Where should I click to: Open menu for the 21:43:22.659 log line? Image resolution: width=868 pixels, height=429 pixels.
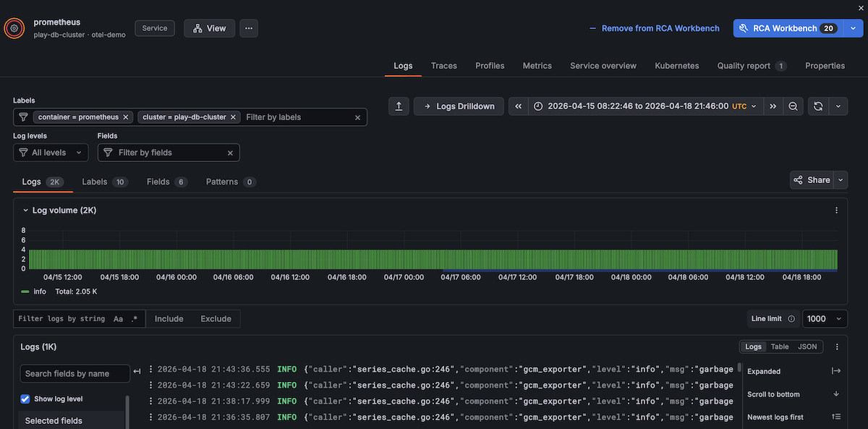150,385
